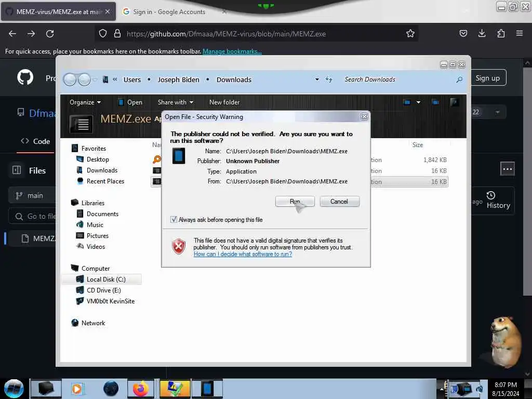The image size is (532, 399).
Task: Click the browser Back arrow
Action: point(12,34)
